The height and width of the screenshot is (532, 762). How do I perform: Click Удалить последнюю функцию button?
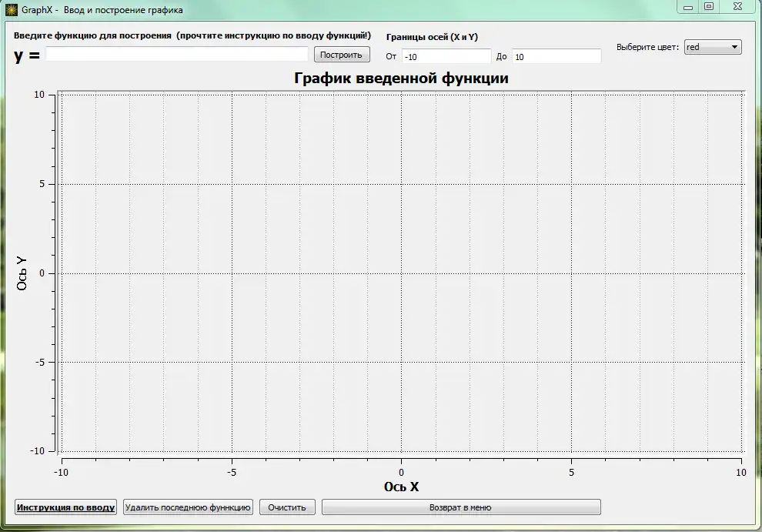[188, 507]
